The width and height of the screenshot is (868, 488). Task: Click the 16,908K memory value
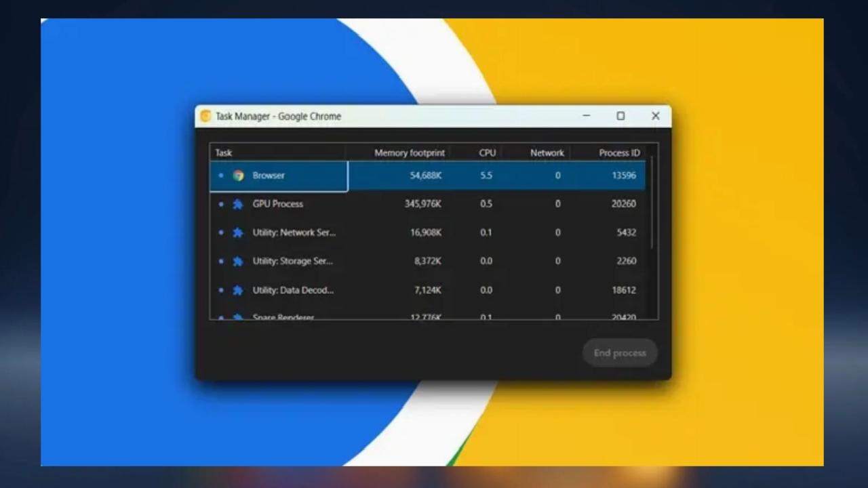pos(426,232)
